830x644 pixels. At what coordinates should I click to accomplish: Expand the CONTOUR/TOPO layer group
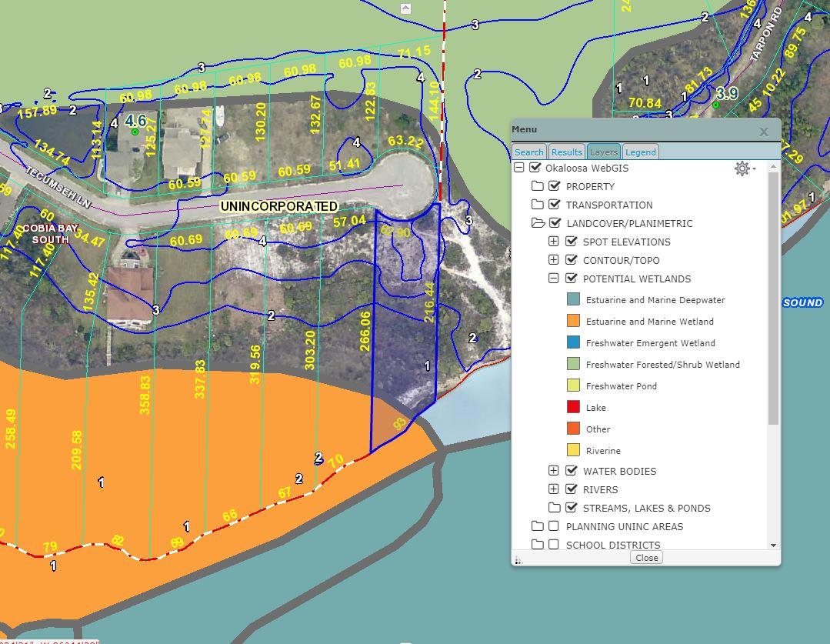point(553,260)
